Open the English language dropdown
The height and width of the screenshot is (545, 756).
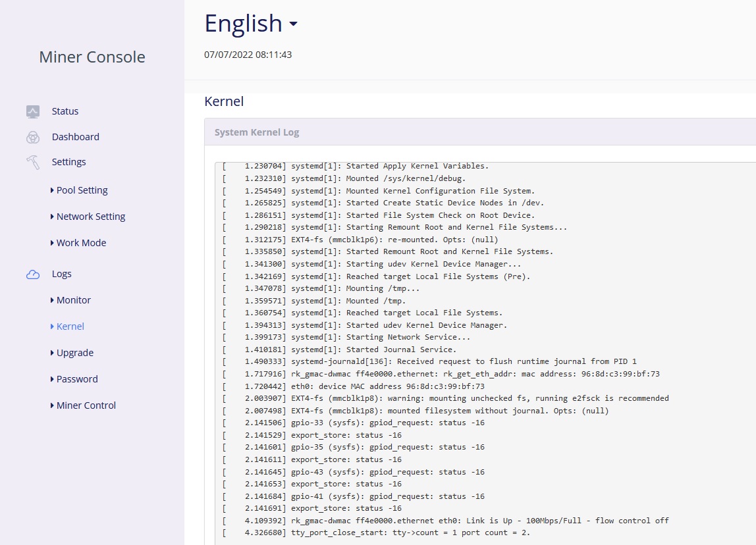[x=251, y=23]
